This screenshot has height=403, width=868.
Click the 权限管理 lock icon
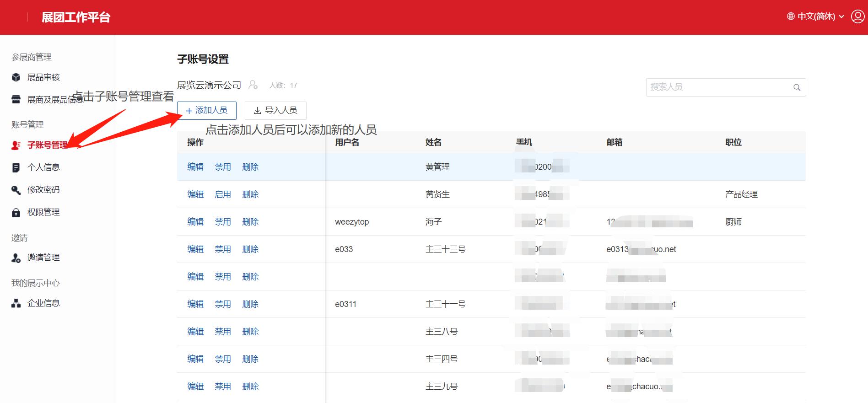point(16,212)
